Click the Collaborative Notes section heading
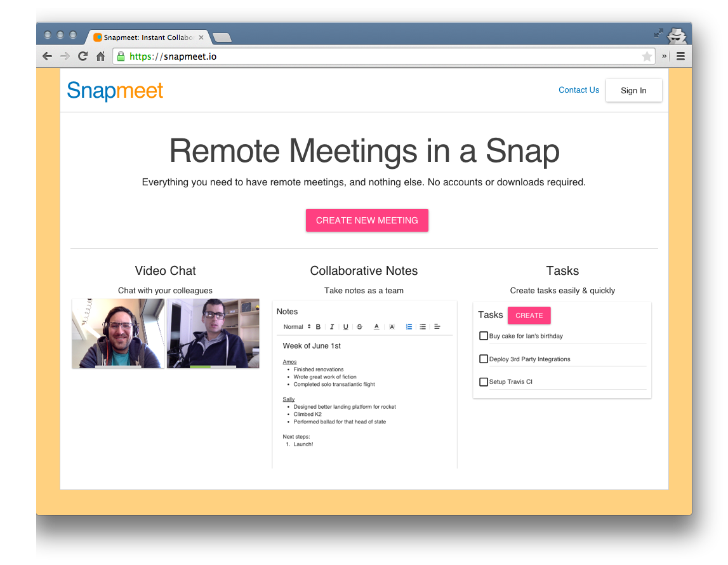The width and height of the screenshot is (728, 565). pyautogui.click(x=364, y=270)
